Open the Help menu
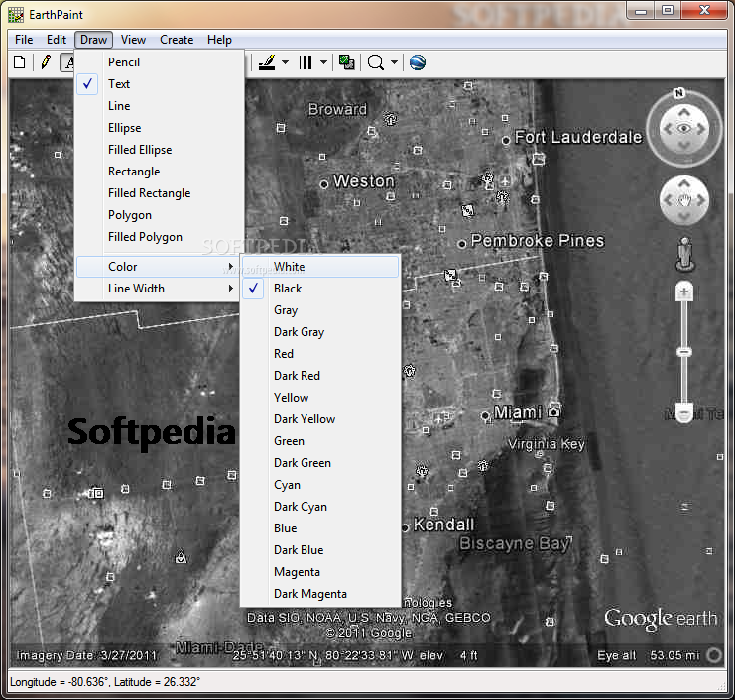 [219, 40]
